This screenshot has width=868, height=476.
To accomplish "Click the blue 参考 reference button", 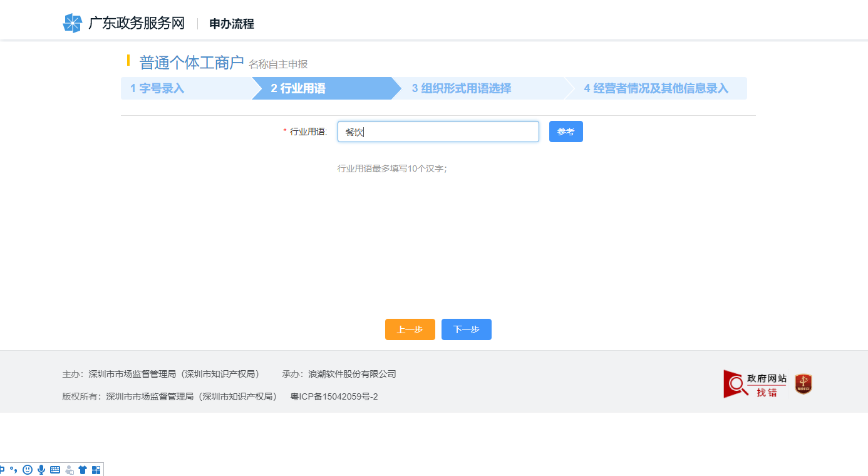I will (x=566, y=132).
